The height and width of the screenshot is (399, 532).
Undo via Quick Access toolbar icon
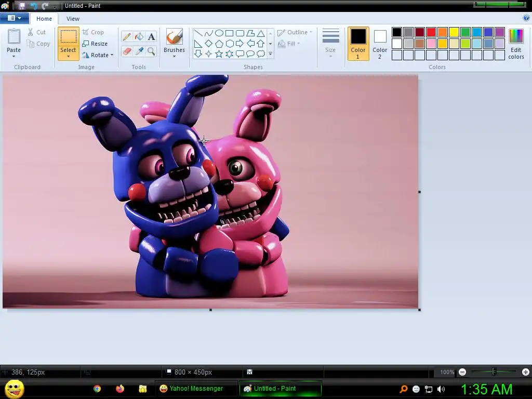34,6
